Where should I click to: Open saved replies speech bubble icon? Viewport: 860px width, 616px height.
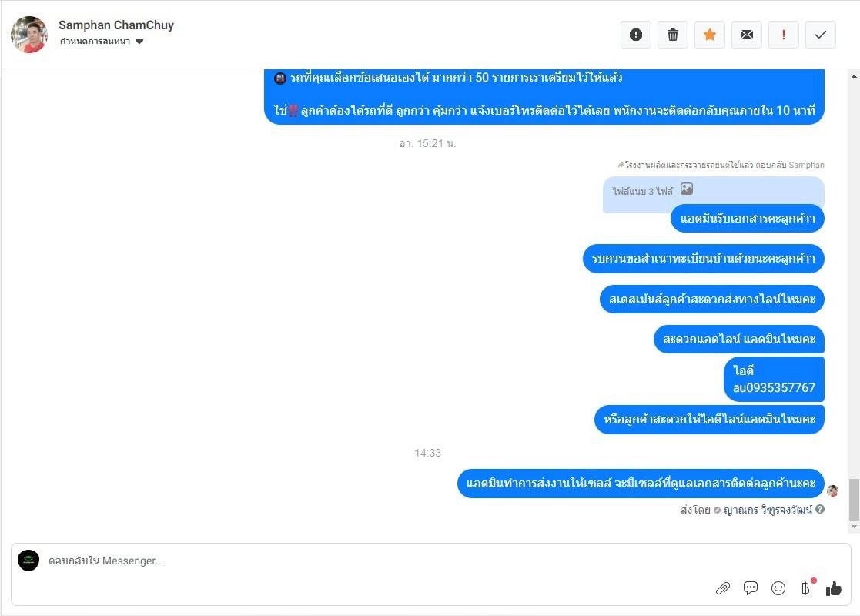pyautogui.click(x=751, y=588)
